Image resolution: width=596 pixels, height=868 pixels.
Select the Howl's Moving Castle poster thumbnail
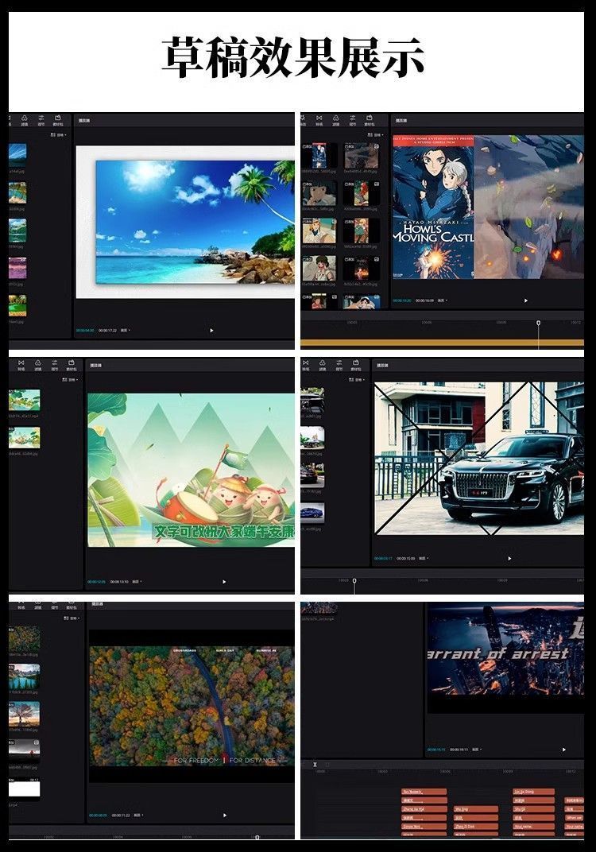click(319, 155)
